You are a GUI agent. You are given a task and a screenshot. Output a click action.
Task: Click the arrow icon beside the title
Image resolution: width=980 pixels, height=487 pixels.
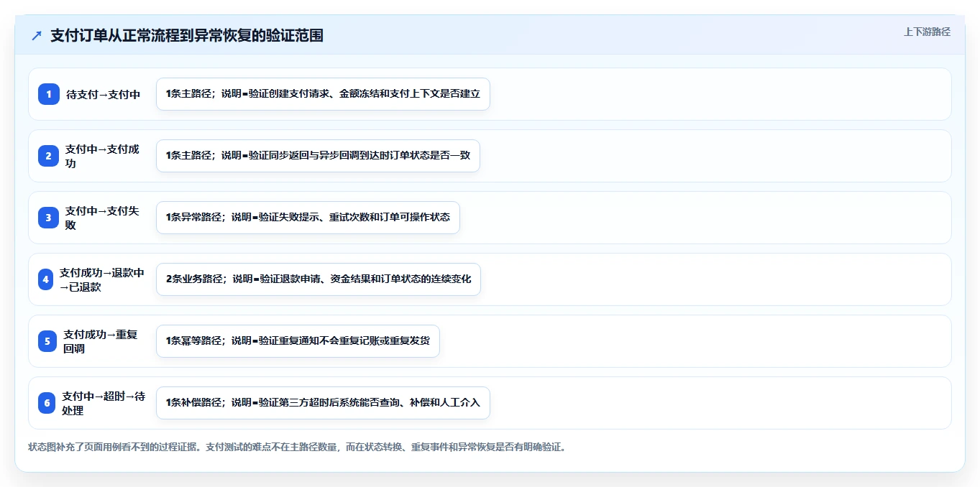coord(37,35)
